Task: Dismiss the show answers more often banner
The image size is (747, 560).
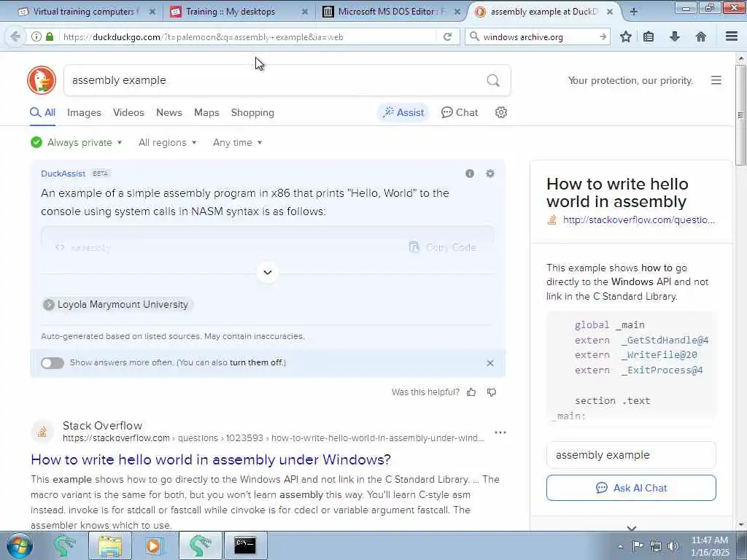Action: click(490, 363)
